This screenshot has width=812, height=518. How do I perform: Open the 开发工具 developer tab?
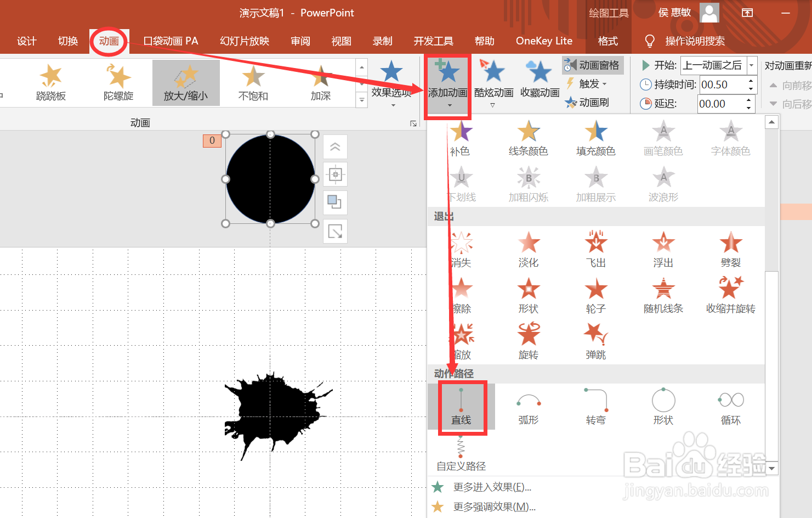coord(433,41)
